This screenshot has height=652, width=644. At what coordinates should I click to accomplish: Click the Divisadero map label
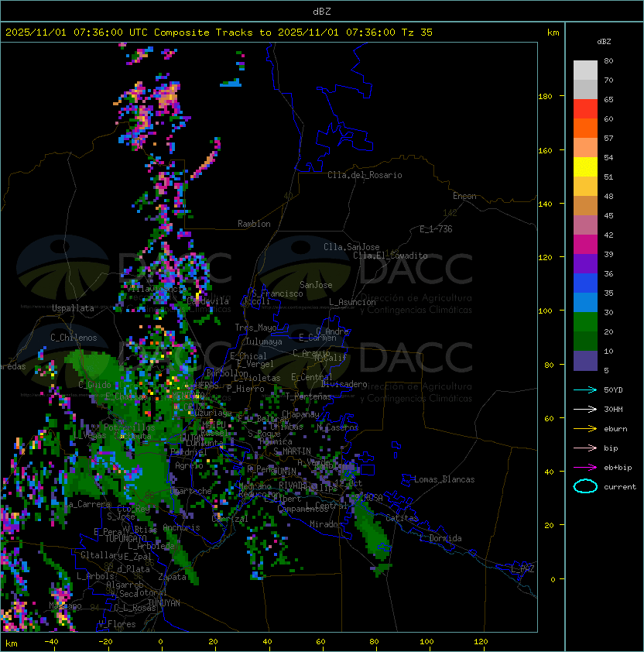click(344, 384)
